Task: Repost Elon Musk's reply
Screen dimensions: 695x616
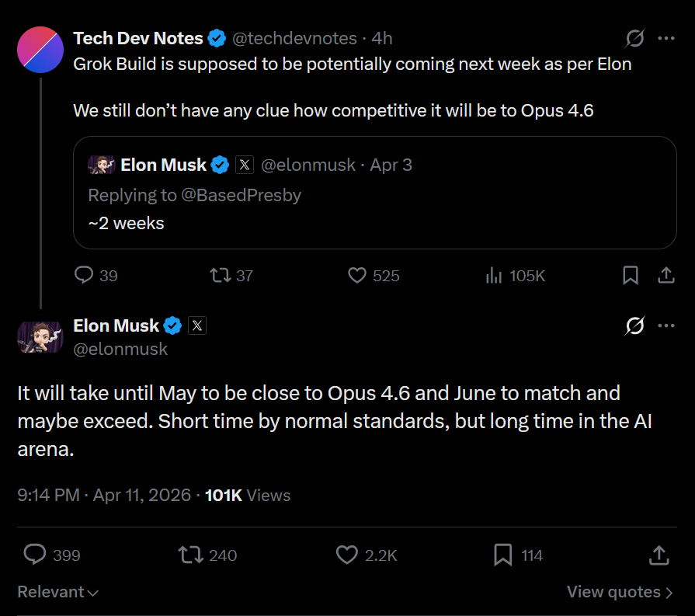Action: click(x=189, y=555)
